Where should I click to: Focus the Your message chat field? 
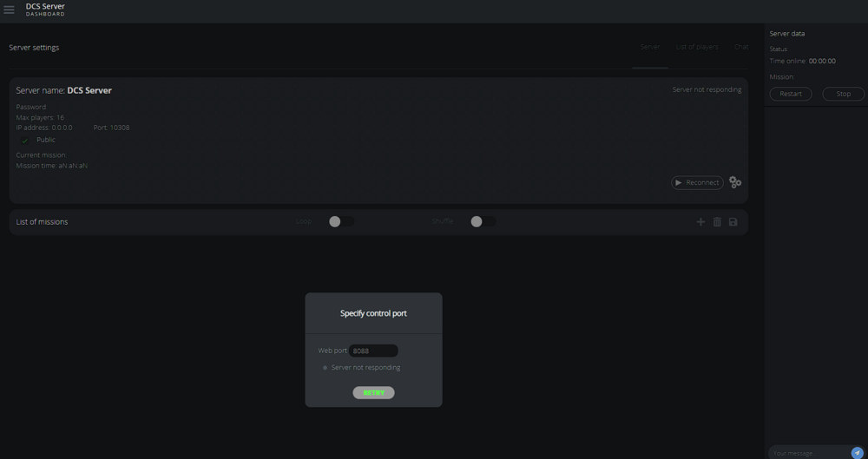[809, 453]
